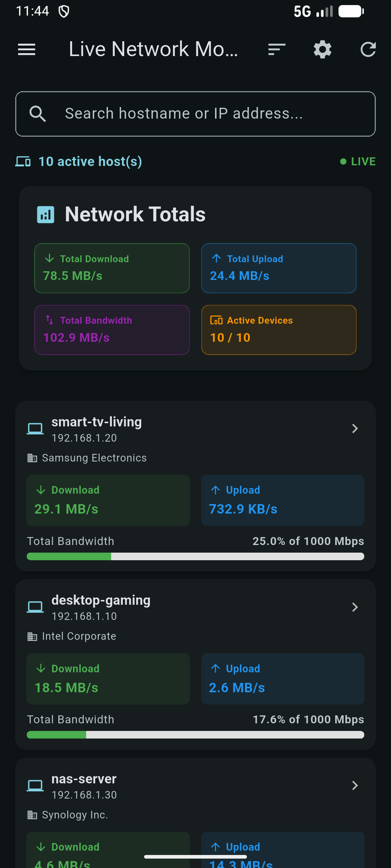Viewport: 391px width, 868px height.
Task: Open the sort options icon
Action: click(277, 50)
